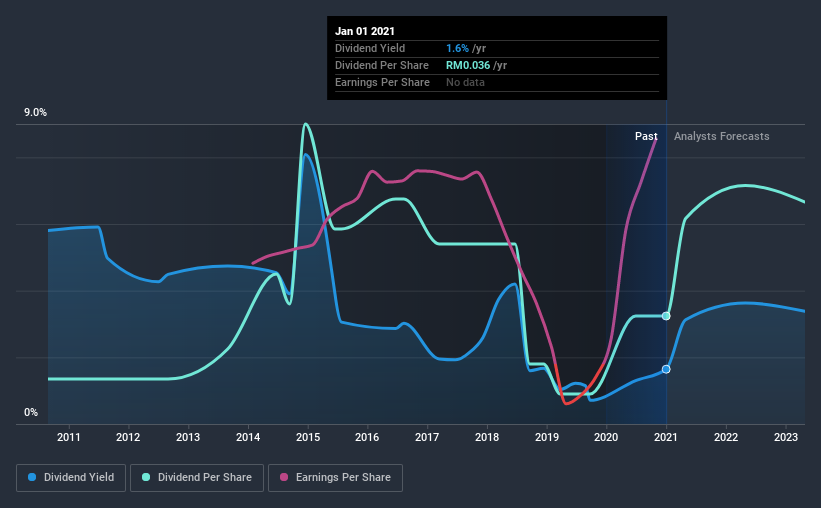Select the blue data point at 2021
The image size is (821, 508).
[x=666, y=369]
